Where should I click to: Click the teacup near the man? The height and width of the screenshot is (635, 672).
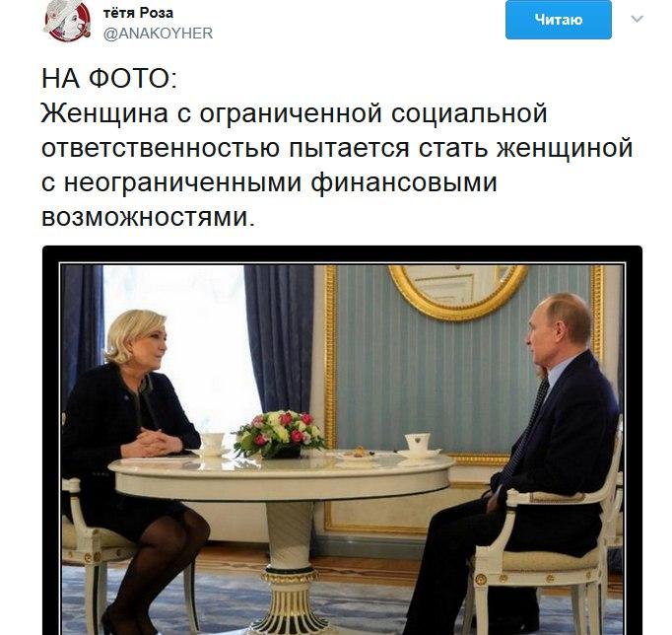tap(418, 443)
